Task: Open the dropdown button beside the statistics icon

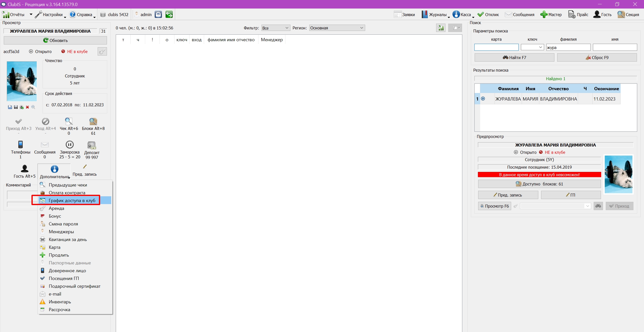Action: pos(455,28)
